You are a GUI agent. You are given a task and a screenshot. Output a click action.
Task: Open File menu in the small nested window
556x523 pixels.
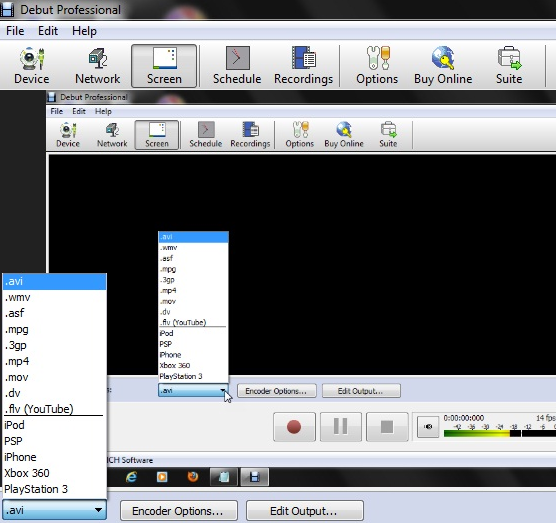pyautogui.click(x=56, y=111)
